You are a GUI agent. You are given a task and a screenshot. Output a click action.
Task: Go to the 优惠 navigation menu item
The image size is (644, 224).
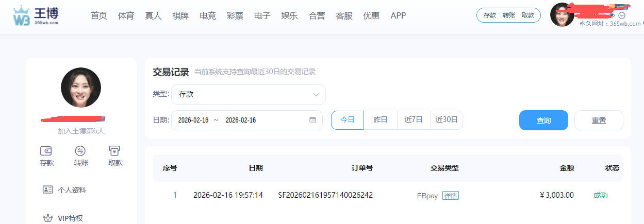(371, 15)
